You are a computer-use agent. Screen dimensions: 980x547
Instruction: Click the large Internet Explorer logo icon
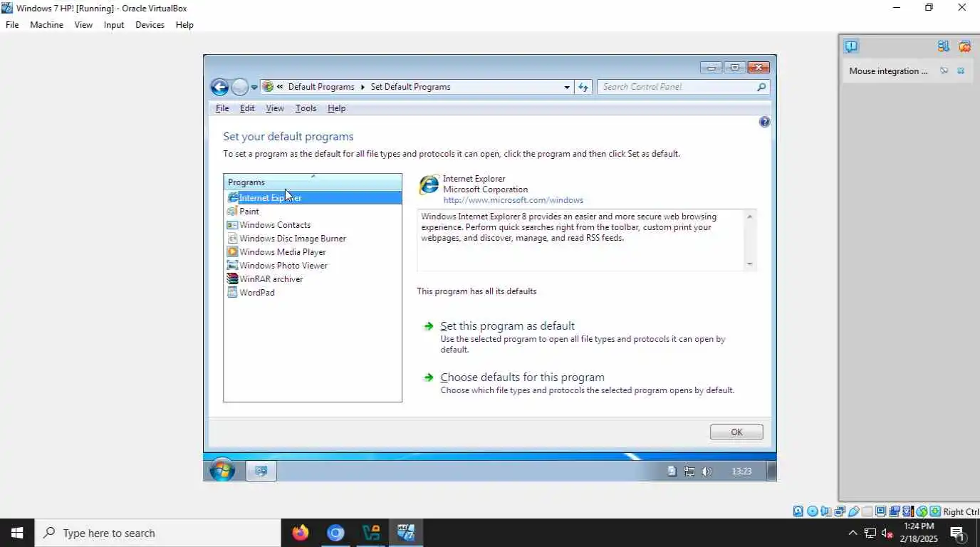pyautogui.click(x=429, y=185)
